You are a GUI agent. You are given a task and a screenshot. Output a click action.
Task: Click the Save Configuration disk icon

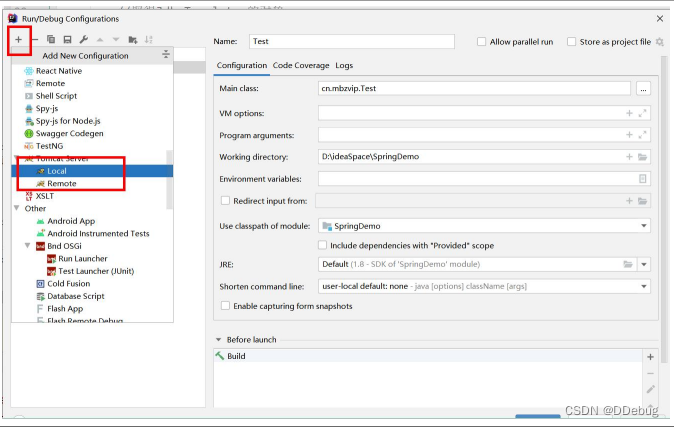pos(67,40)
